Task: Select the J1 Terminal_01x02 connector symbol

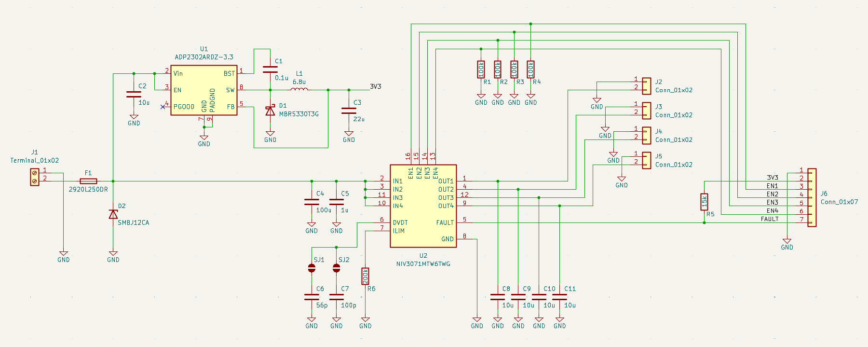Action: [35, 177]
